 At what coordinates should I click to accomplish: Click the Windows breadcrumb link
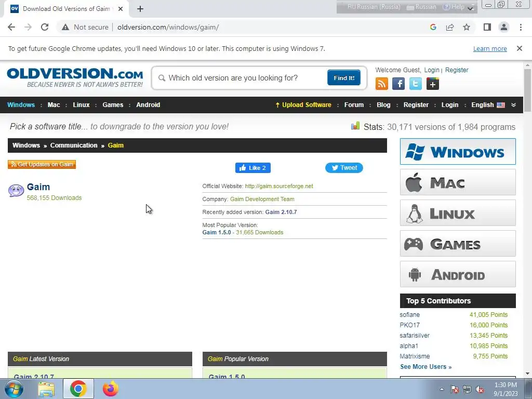point(26,145)
